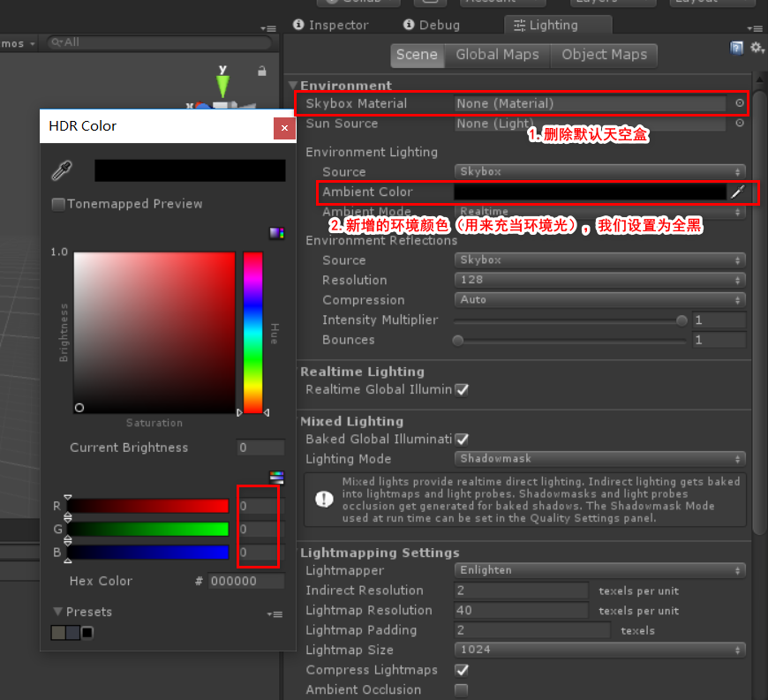
Task: Select the Scene lighting tab
Action: click(417, 55)
